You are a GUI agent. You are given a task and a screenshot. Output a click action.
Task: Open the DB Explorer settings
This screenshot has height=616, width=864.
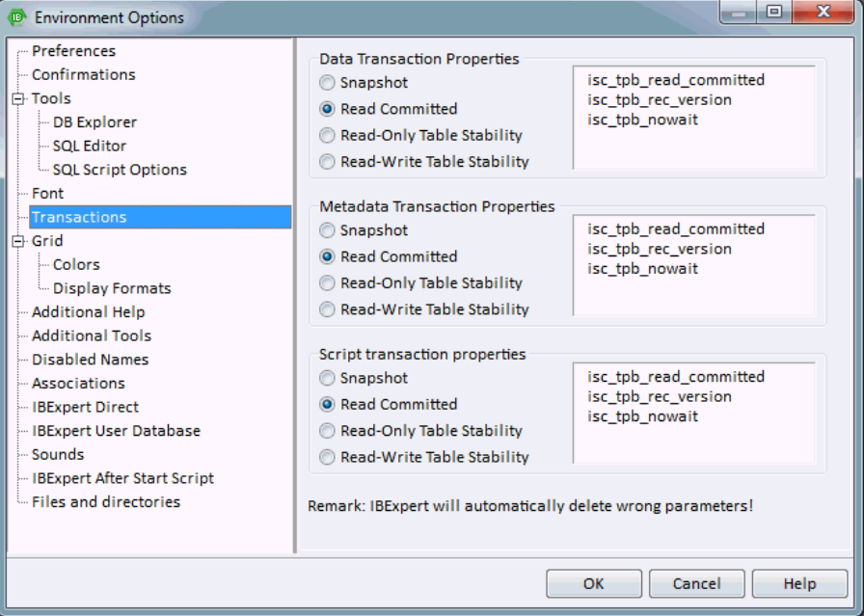click(94, 122)
